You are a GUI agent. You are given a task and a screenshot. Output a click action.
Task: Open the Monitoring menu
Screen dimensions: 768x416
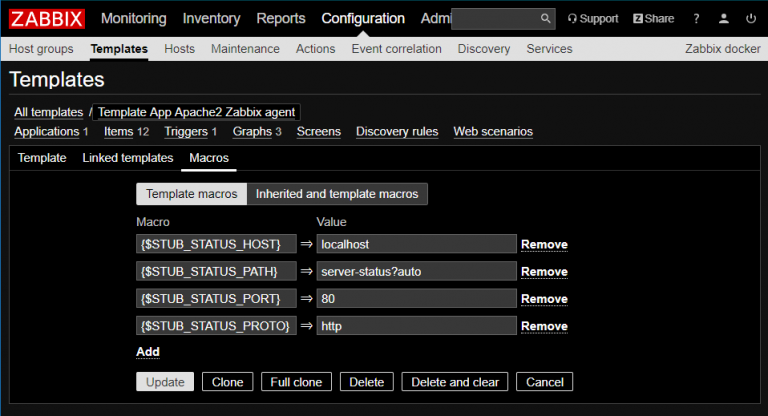(x=134, y=19)
